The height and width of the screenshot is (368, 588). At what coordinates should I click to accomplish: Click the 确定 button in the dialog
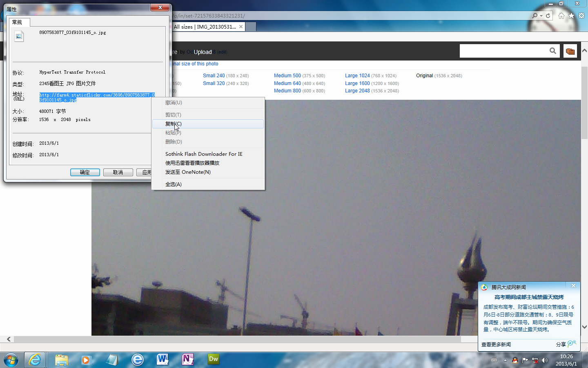85,172
